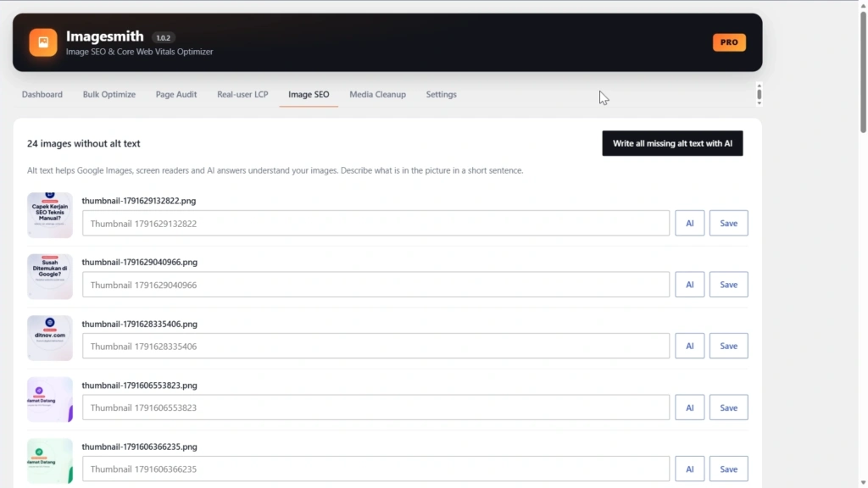Click filename thumbnail-1791629132822.png

139,201
